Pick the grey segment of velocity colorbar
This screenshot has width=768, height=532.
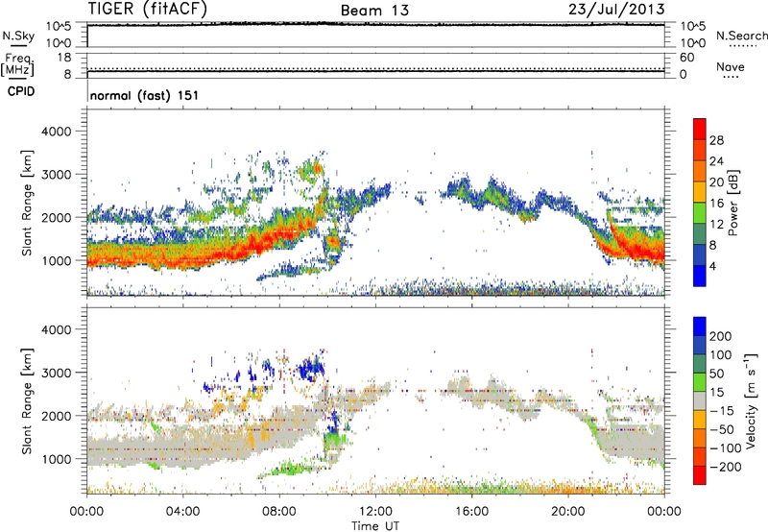[700, 400]
